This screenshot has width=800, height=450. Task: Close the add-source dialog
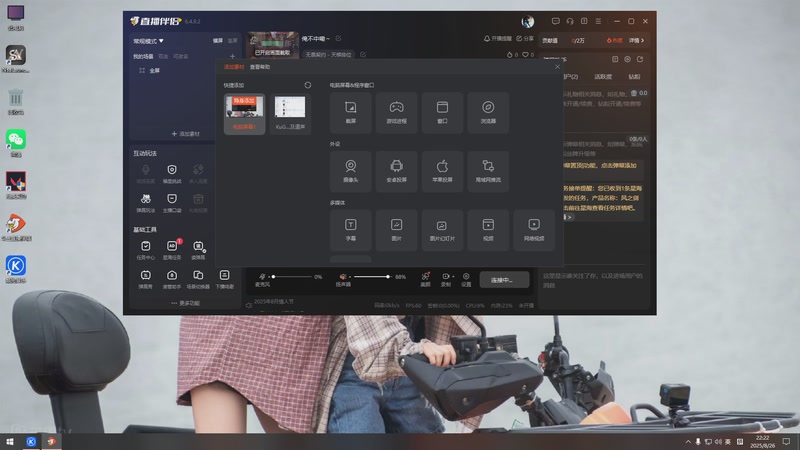[x=557, y=67]
